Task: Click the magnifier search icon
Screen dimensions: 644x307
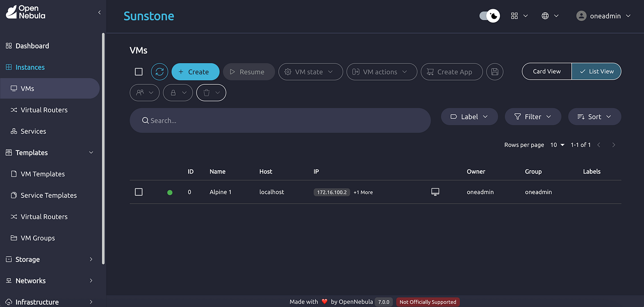Action: coord(145,121)
